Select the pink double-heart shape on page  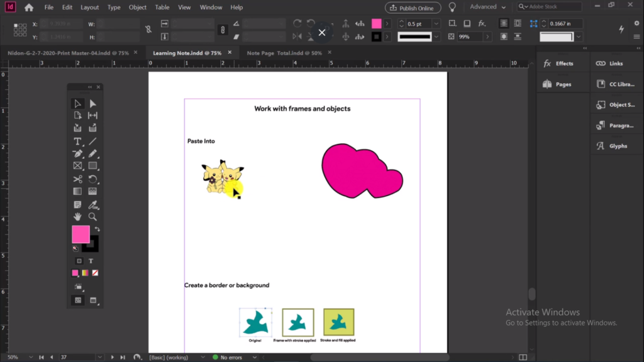pos(362,172)
